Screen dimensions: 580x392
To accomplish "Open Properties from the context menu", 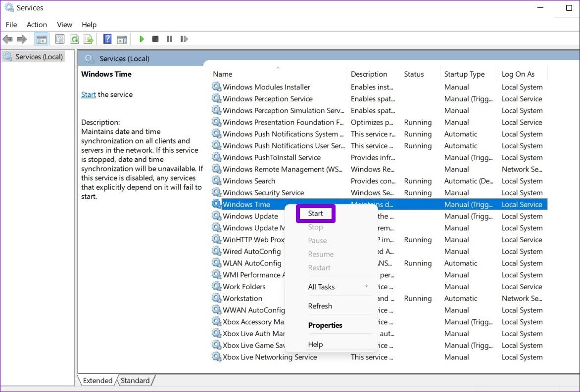I will [x=325, y=325].
